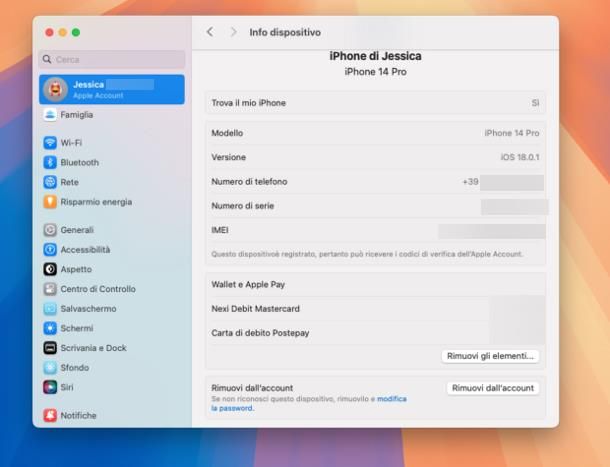
Task: Select the Rete globe icon
Action: pyautogui.click(x=50, y=182)
